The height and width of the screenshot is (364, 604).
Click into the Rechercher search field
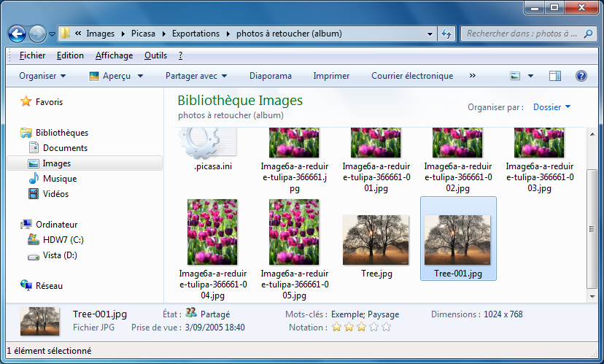point(522,34)
